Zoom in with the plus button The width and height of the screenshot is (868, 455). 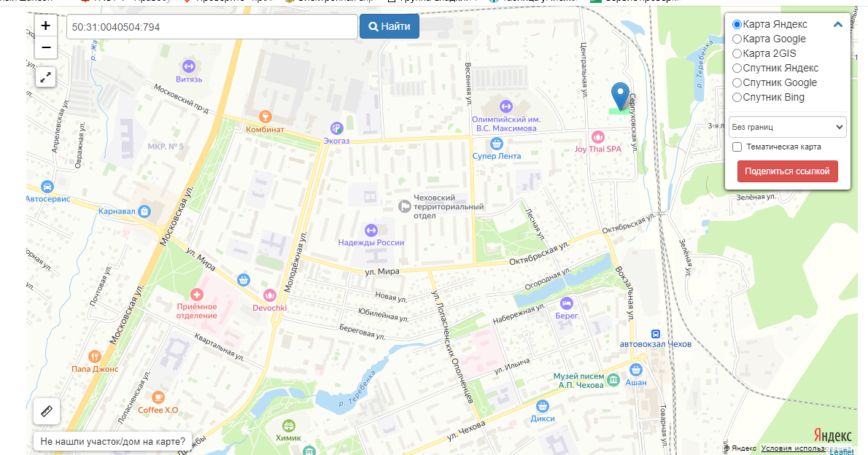pos(46,26)
